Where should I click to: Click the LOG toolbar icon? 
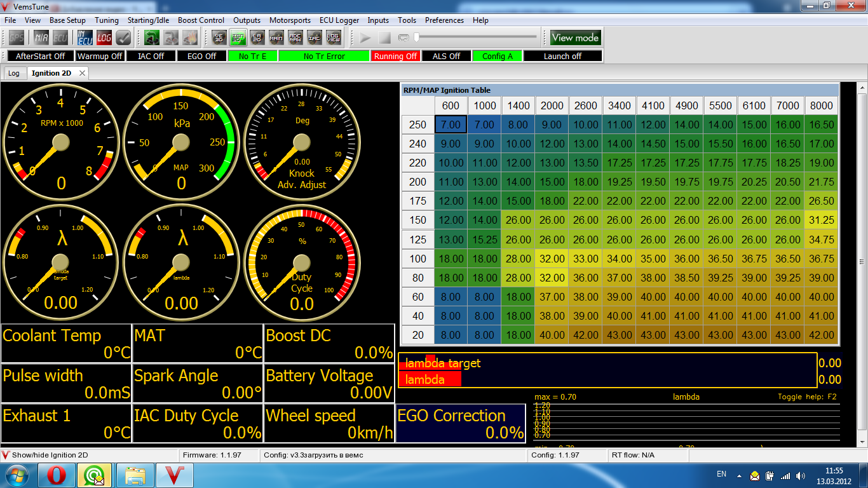point(104,37)
